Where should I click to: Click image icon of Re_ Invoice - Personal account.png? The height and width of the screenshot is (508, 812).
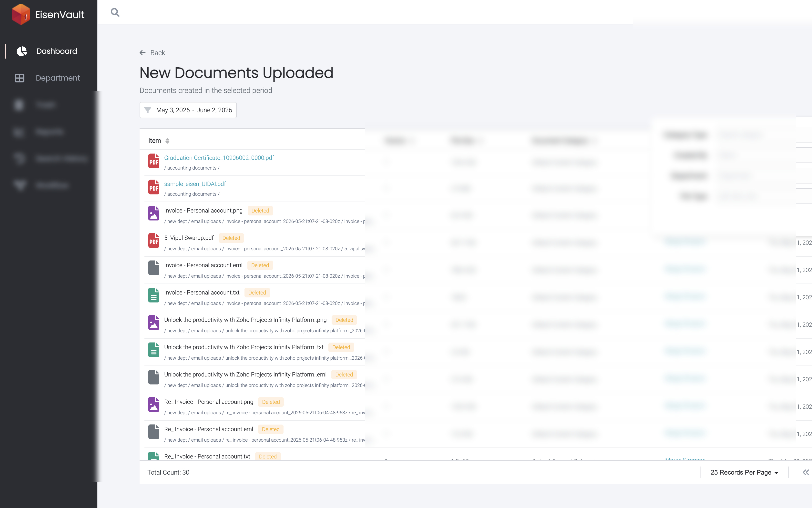(154, 405)
